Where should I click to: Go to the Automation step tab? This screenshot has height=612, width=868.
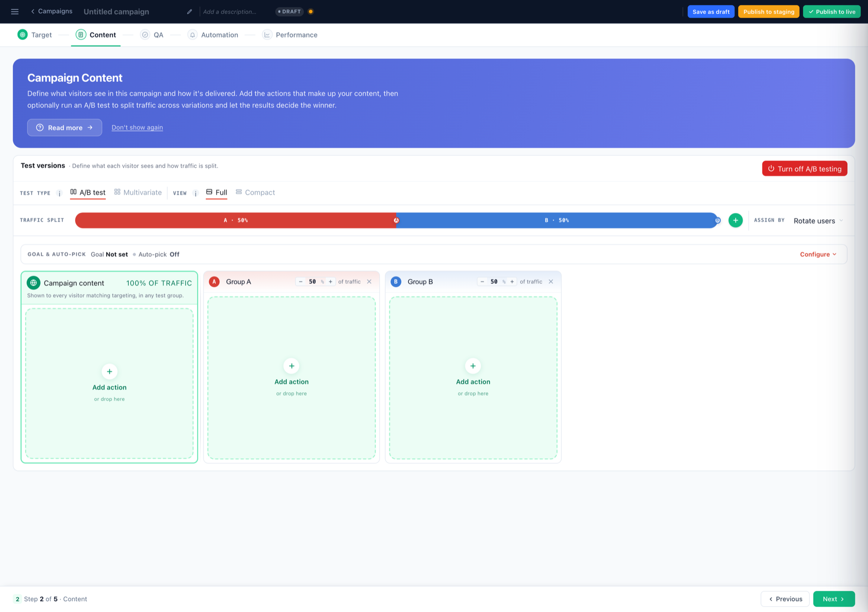point(213,35)
